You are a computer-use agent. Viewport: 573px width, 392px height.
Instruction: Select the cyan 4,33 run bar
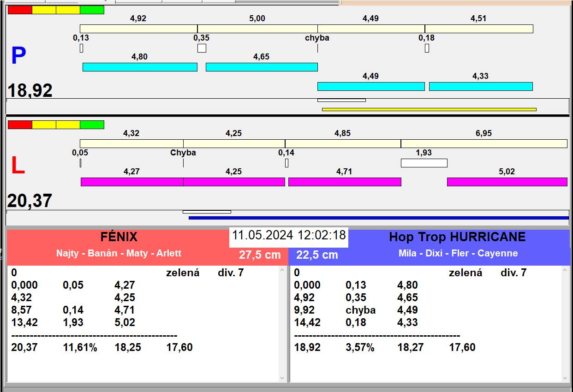(481, 86)
